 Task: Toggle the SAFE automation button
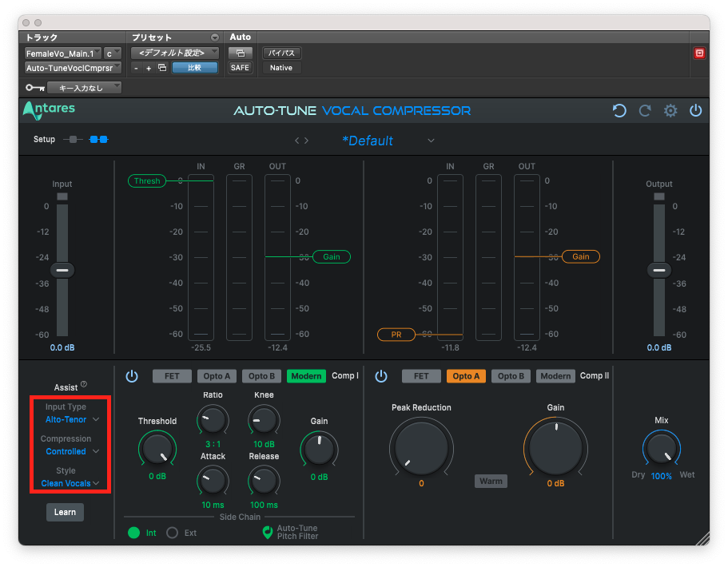coord(240,68)
